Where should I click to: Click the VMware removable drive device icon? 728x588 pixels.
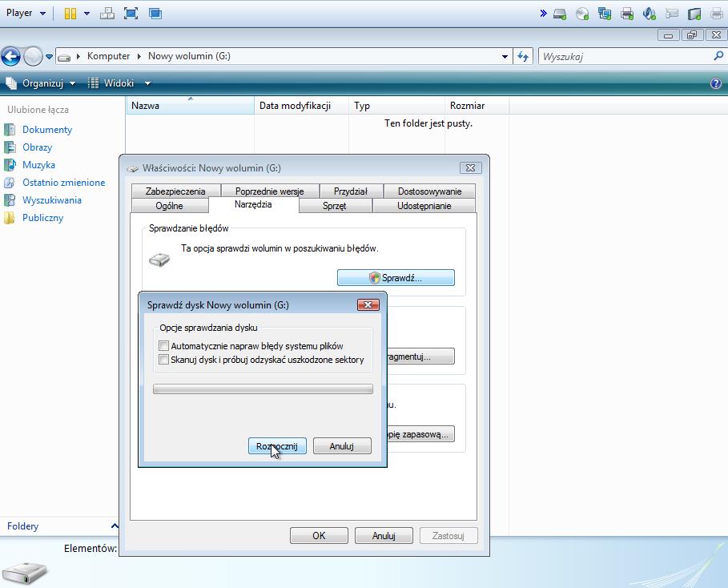click(694, 14)
